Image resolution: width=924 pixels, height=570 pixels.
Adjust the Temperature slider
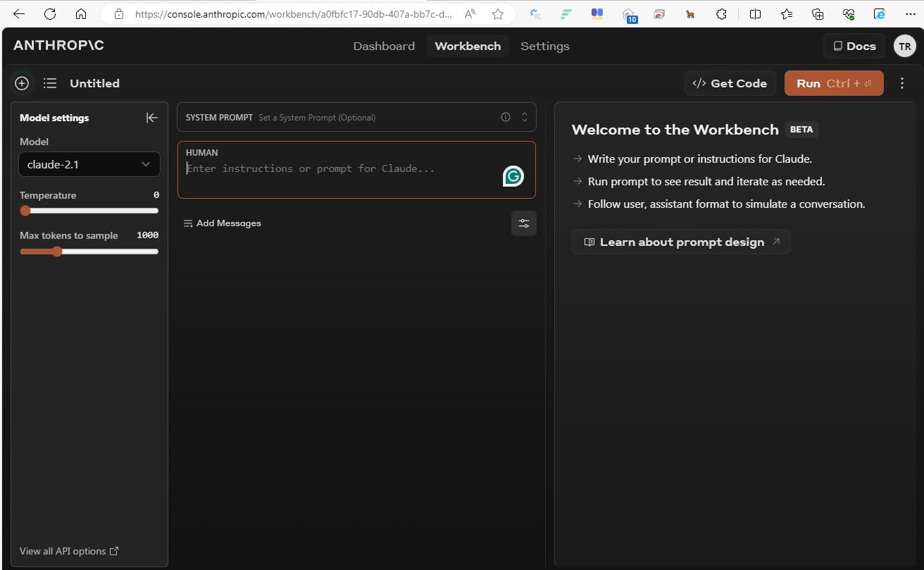[x=89, y=211]
